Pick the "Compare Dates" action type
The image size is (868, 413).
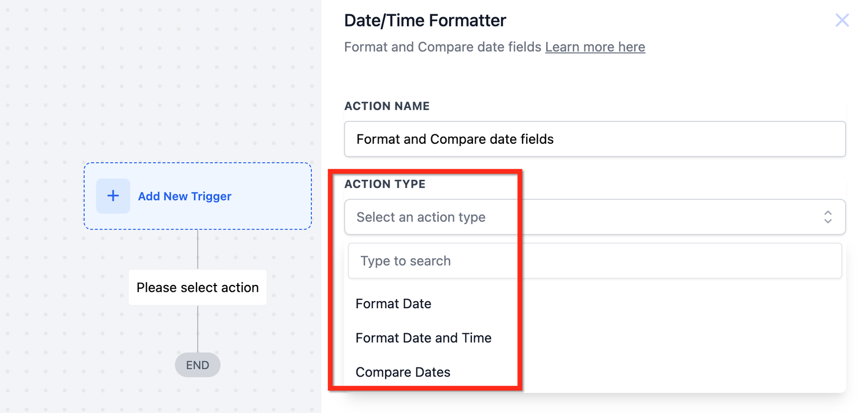tap(403, 372)
